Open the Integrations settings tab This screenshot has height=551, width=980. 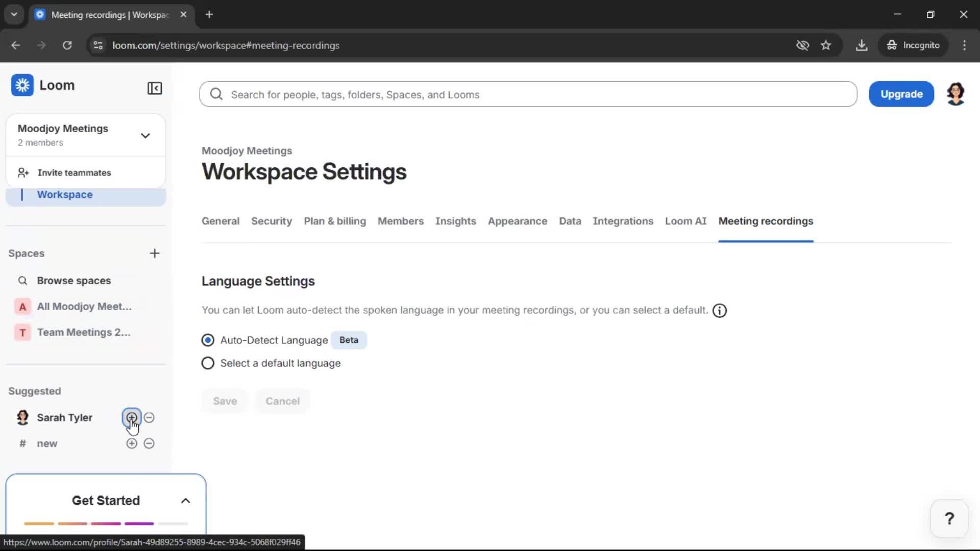(x=623, y=221)
